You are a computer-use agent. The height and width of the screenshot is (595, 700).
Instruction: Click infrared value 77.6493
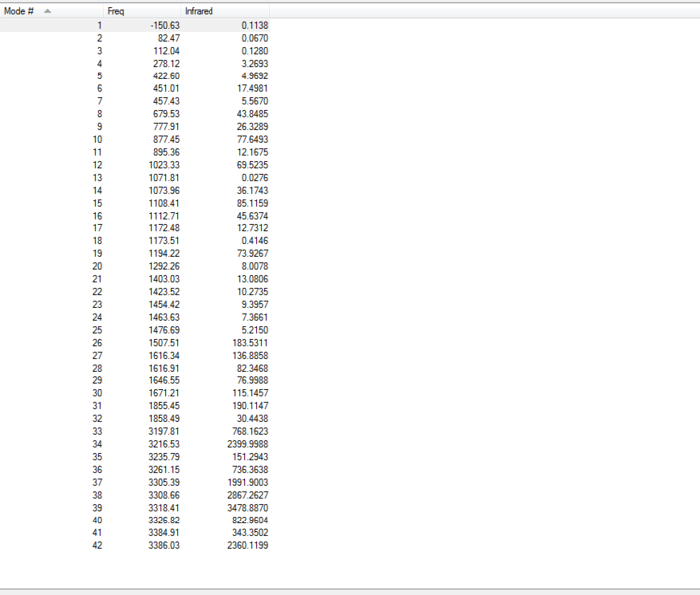[252, 140]
